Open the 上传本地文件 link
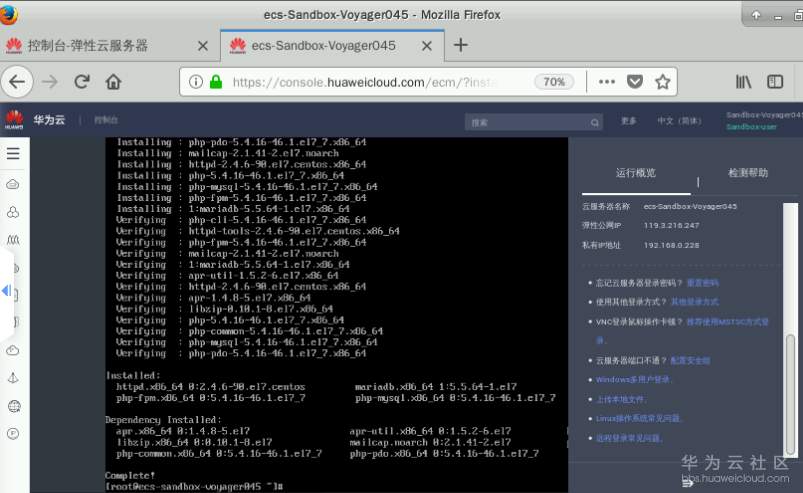This screenshot has width=803, height=493. click(621, 399)
